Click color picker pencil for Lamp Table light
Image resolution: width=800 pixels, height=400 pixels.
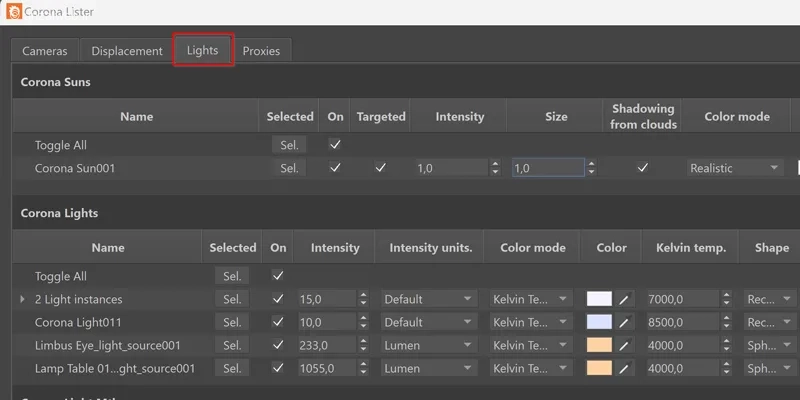[x=624, y=368]
